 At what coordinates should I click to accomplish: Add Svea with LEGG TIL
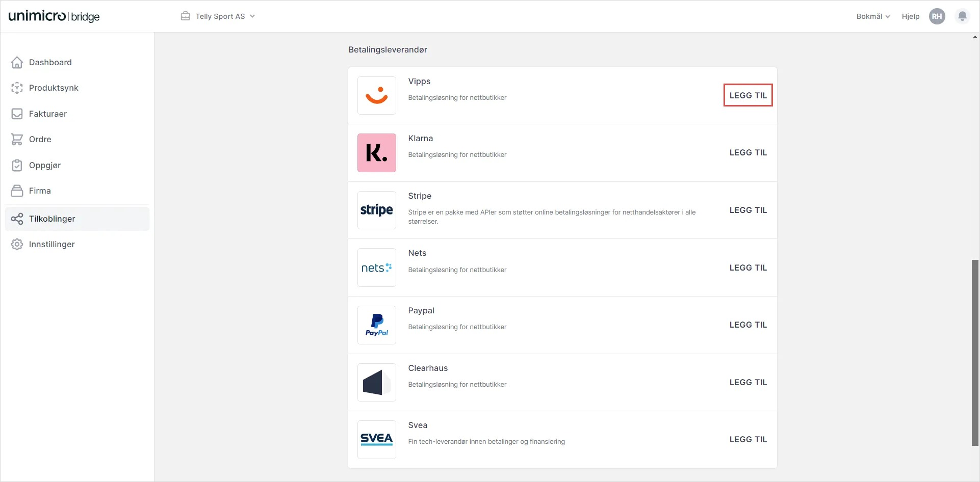[748, 439]
